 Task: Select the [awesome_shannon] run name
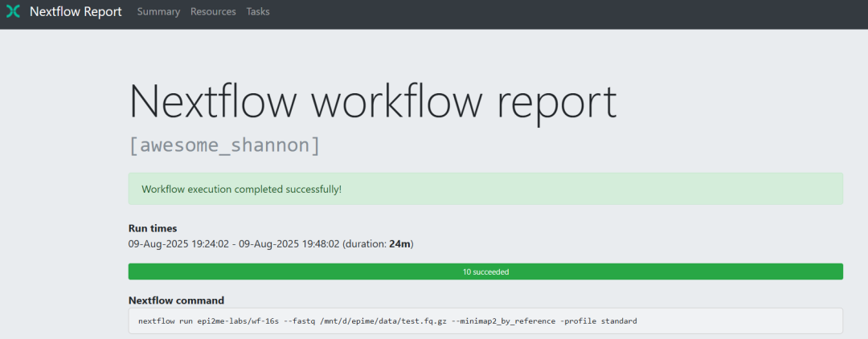pyautogui.click(x=224, y=145)
